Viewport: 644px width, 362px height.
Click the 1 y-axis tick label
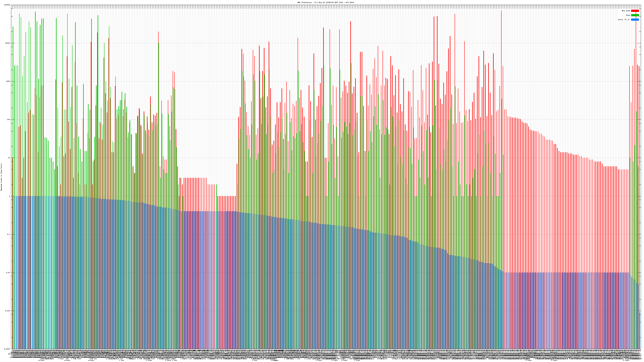pyautogui.click(x=10, y=196)
